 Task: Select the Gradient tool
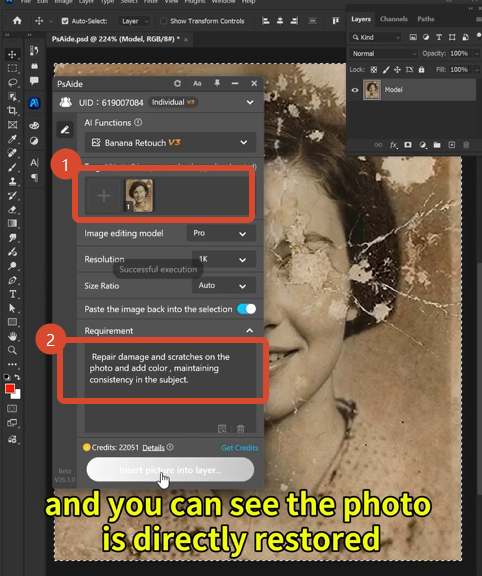coord(12,223)
